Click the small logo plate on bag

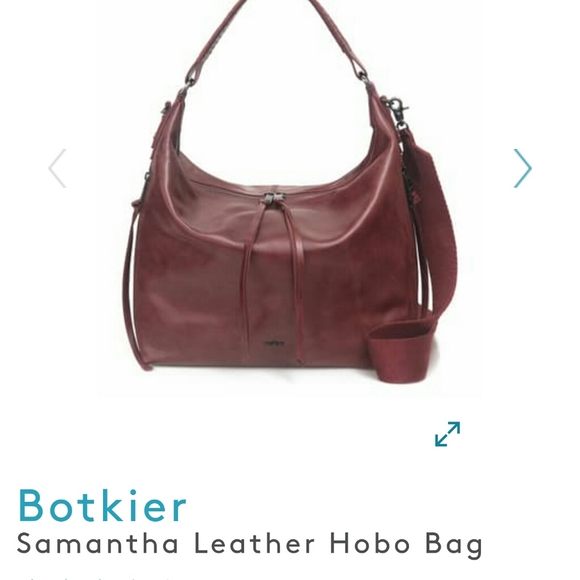pos(274,344)
